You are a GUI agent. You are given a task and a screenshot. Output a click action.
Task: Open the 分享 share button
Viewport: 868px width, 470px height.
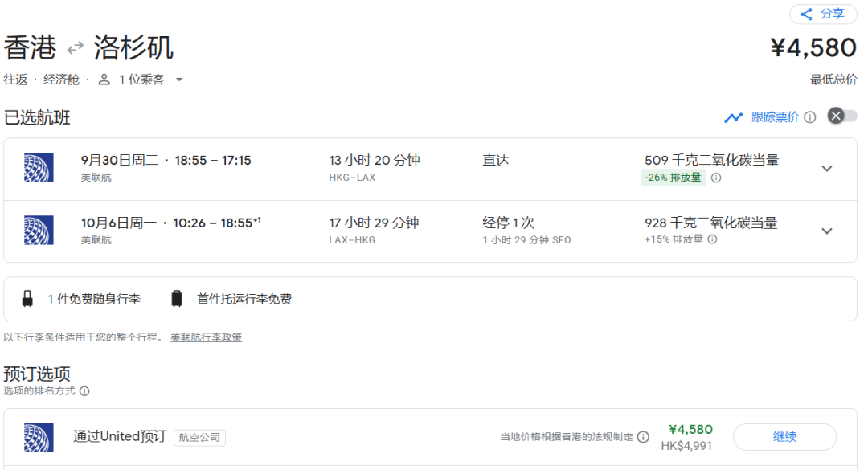pyautogui.click(x=823, y=14)
